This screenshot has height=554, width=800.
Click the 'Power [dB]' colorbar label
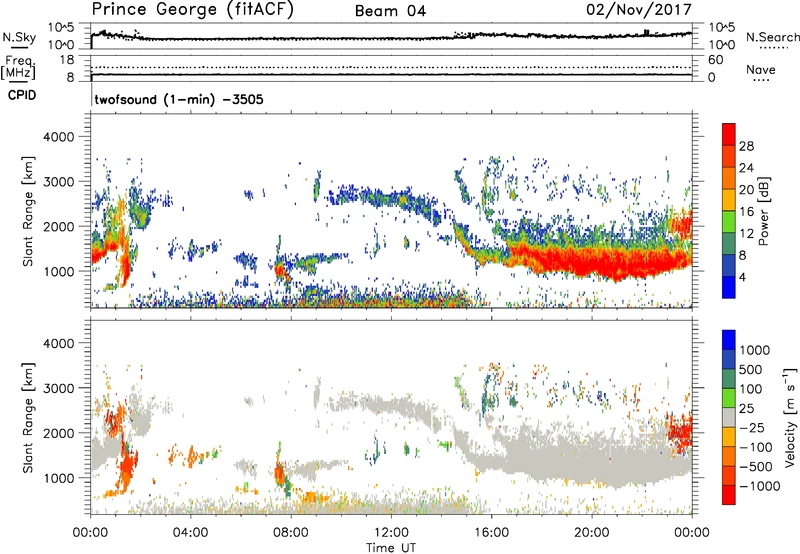(764, 211)
